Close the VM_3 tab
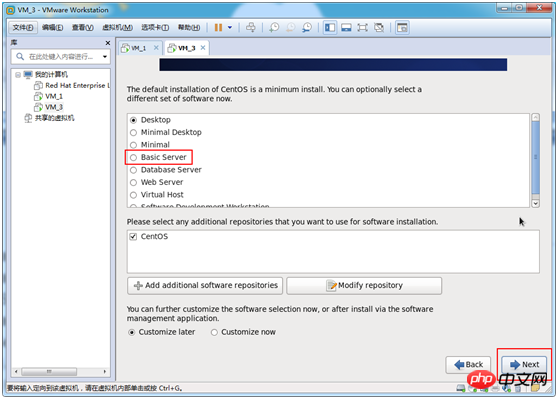 pos(203,48)
